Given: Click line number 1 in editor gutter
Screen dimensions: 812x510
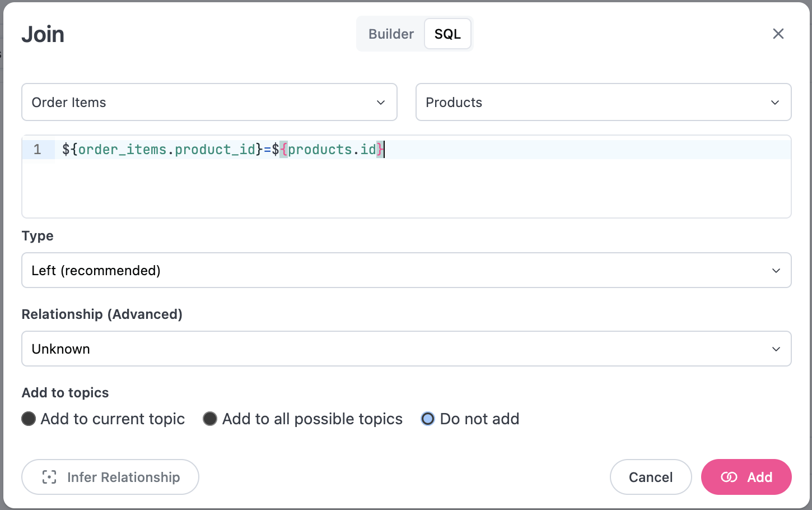Looking at the screenshot, I should [x=38, y=150].
